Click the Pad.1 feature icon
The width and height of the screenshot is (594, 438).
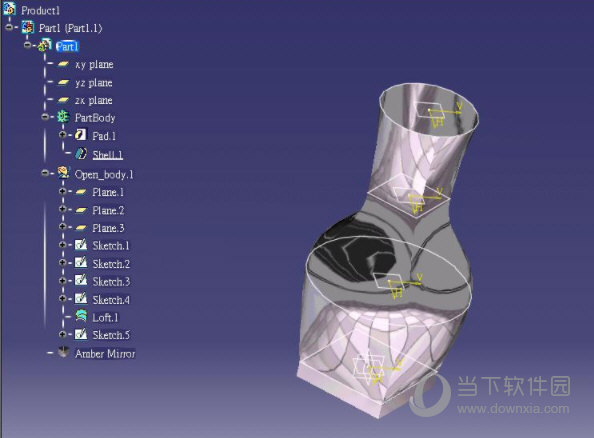pyautogui.click(x=80, y=135)
